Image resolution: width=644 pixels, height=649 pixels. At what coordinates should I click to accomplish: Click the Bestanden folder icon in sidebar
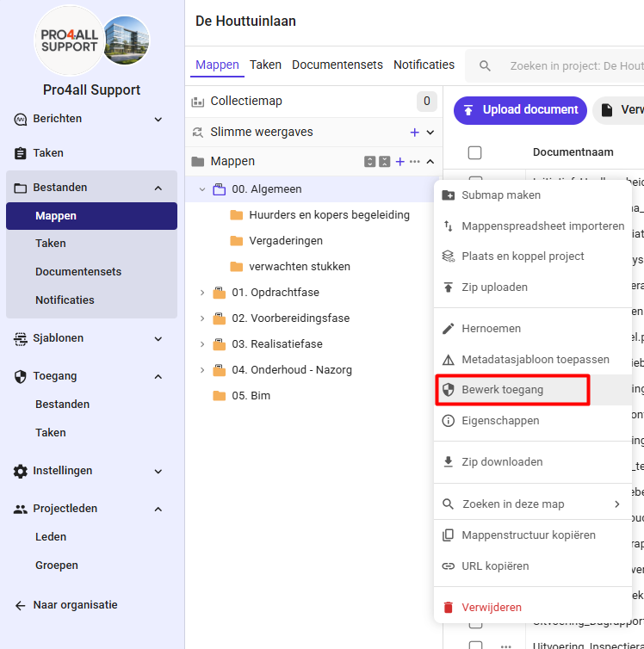21,188
